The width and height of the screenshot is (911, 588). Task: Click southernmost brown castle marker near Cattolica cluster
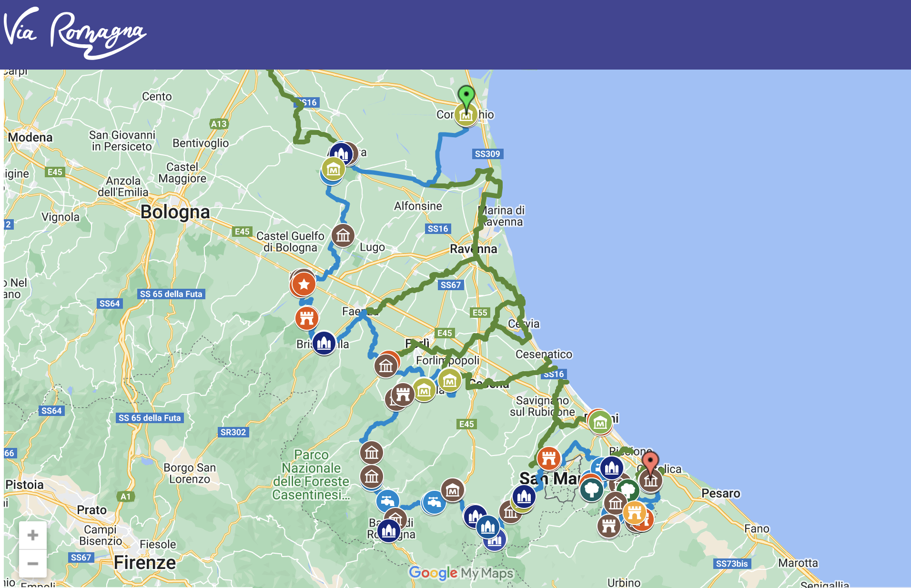pyautogui.click(x=609, y=526)
